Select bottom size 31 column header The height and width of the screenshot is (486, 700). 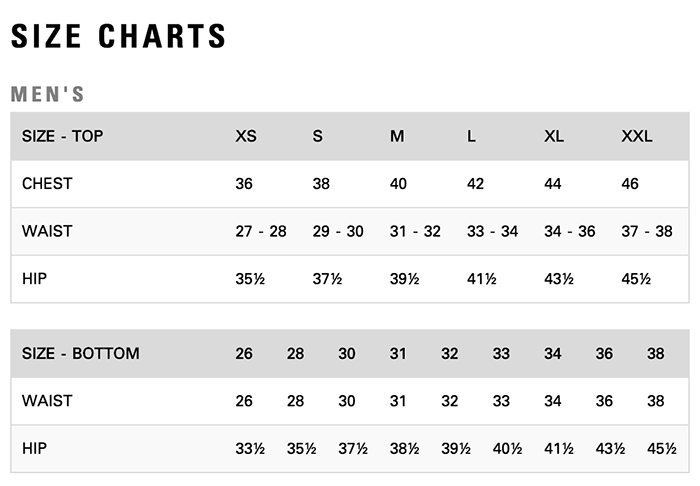[x=398, y=353]
